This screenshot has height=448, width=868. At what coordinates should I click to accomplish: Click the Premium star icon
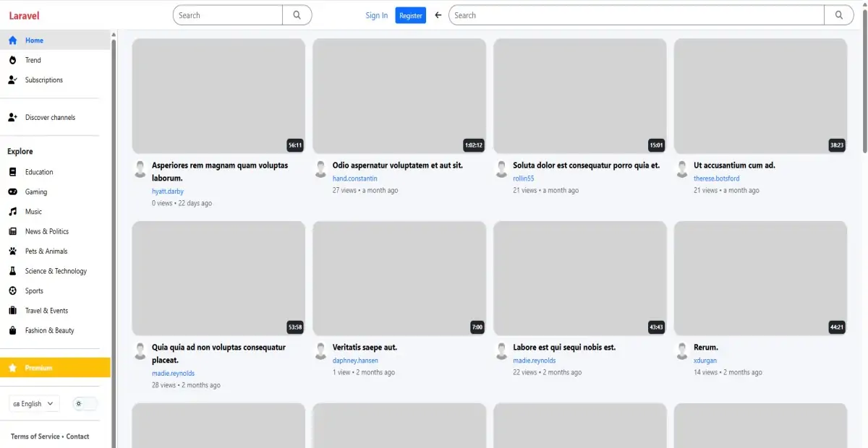12,368
